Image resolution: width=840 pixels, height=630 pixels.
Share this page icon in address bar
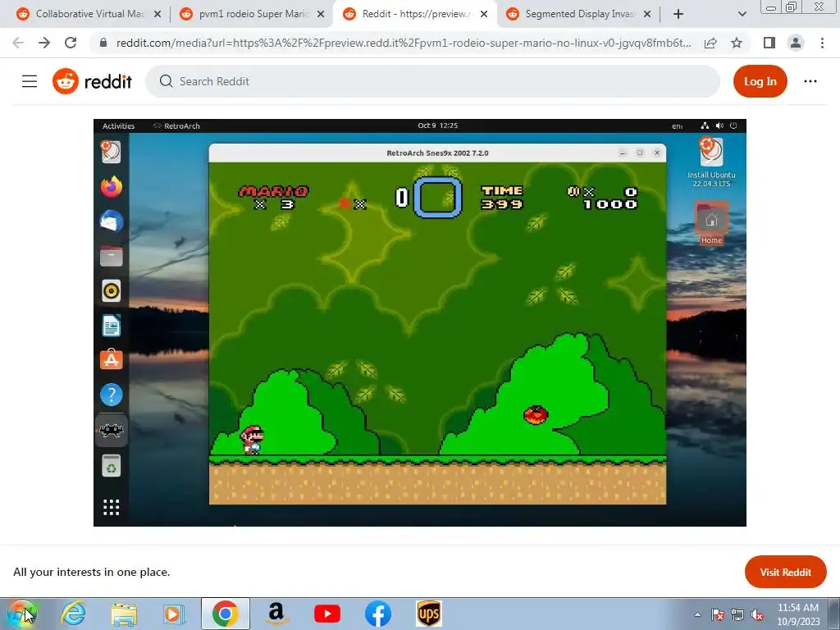tap(710, 43)
